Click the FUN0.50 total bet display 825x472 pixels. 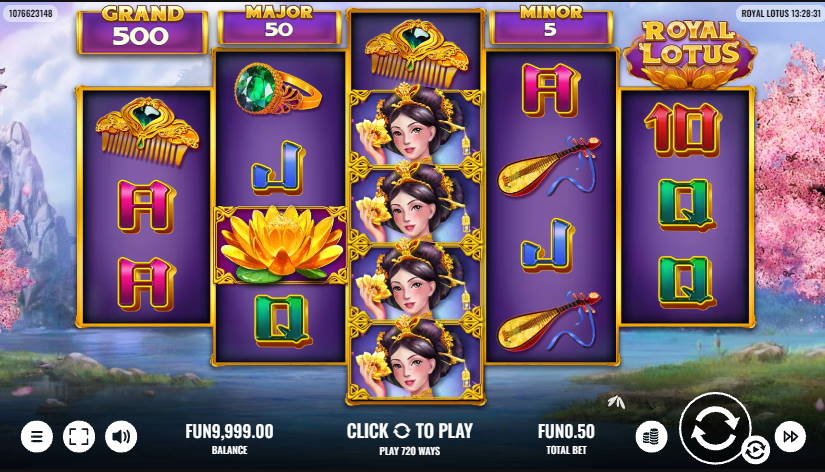click(566, 438)
